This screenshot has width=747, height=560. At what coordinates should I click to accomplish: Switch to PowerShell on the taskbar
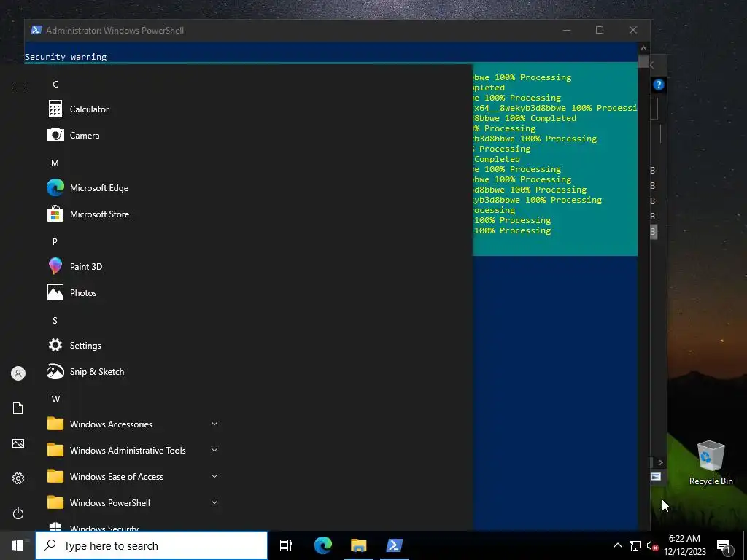coord(395,545)
